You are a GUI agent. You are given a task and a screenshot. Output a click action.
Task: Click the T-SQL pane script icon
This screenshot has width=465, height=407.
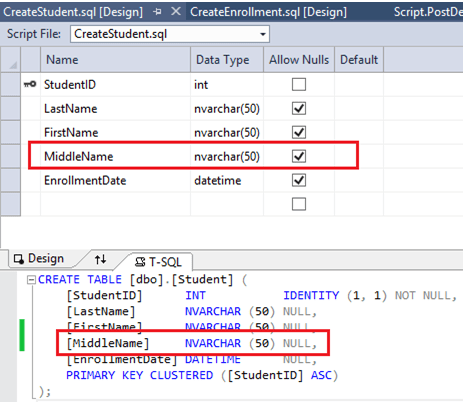[140, 262]
